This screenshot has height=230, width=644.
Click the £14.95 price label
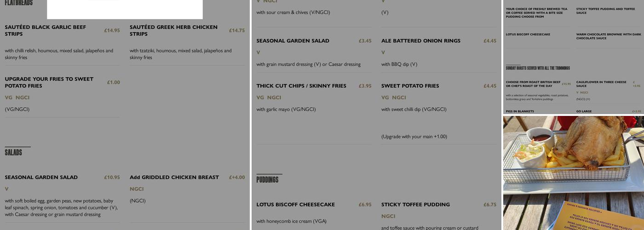click(x=112, y=31)
